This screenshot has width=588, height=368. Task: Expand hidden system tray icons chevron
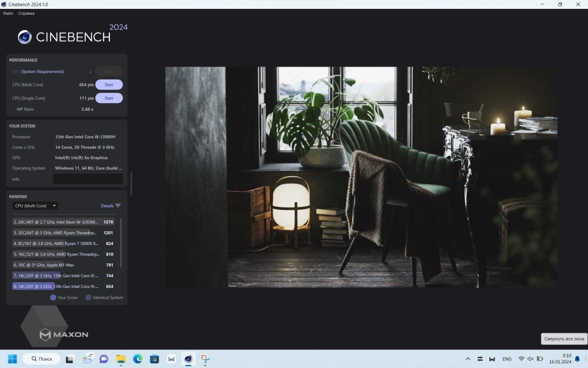[x=467, y=359]
